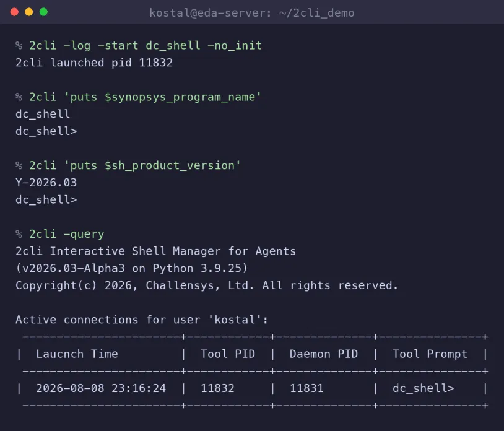Click the dc_shell output text line
The height and width of the screenshot is (431, 504).
click(x=43, y=114)
